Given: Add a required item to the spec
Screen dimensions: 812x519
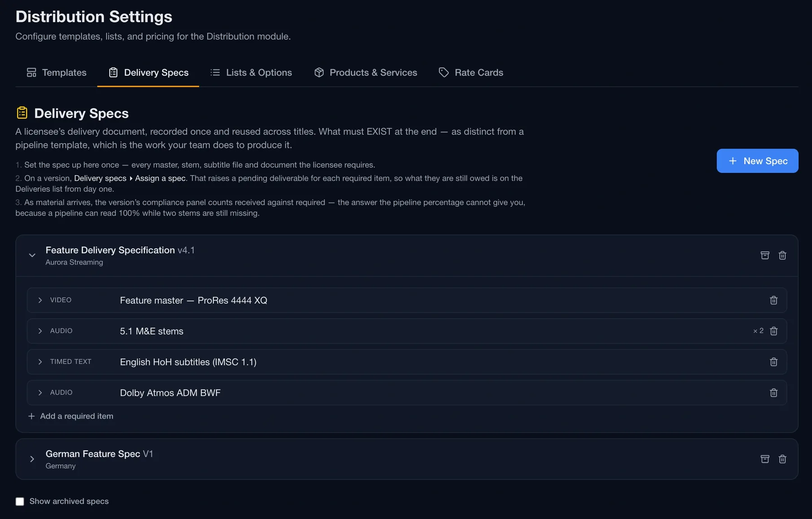Looking at the screenshot, I should tap(71, 416).
